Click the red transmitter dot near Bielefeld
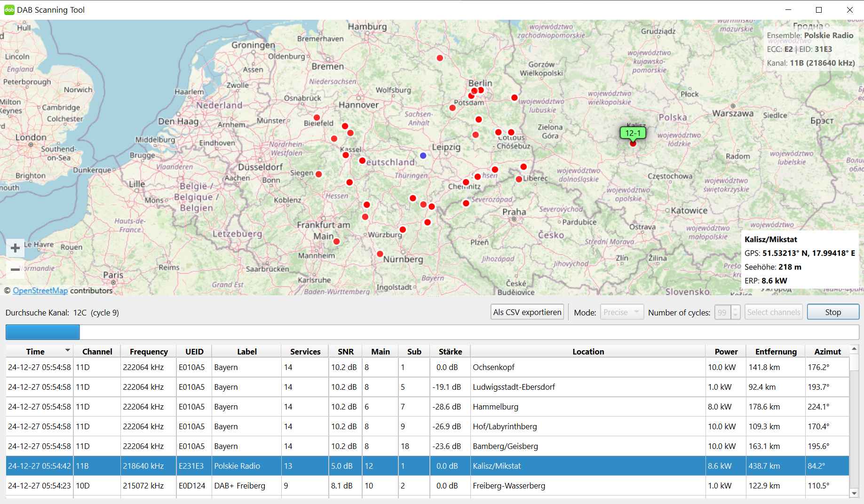 317,118
